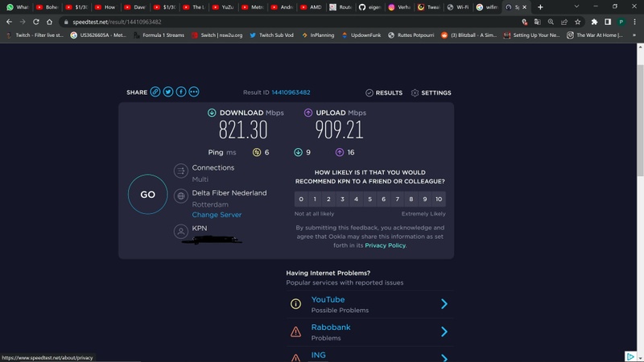Open speedtest SETTINGS
644x362 pixels.
pyautogui.click(x=431, y=93)
